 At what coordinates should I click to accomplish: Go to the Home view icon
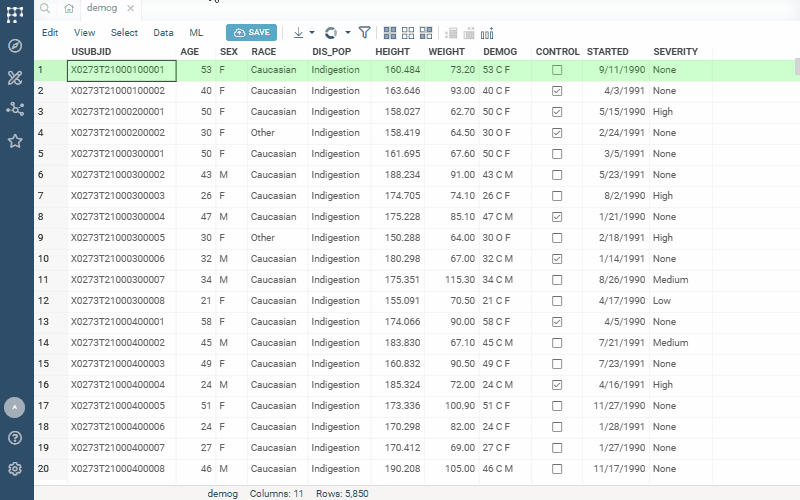click(69, 8)
